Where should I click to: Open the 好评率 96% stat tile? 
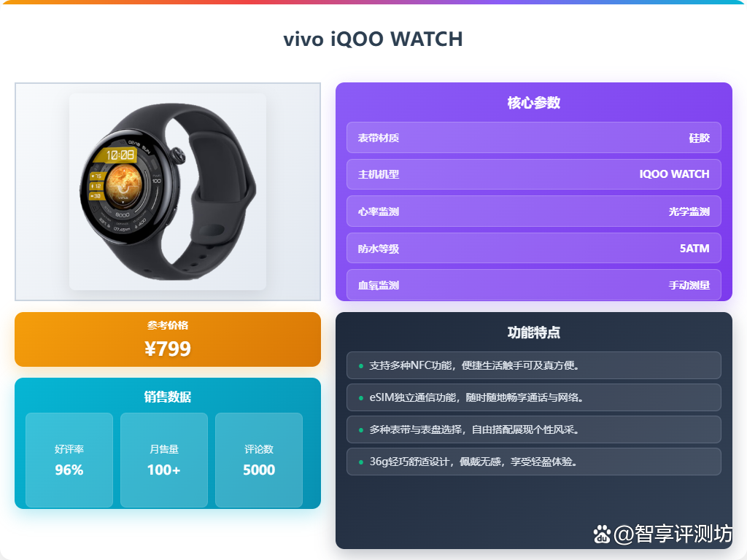click(69, 460)
